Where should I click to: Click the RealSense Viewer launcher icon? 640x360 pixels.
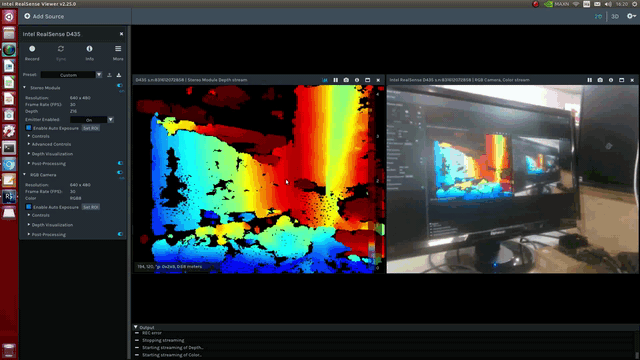click(x=9, y=196)
